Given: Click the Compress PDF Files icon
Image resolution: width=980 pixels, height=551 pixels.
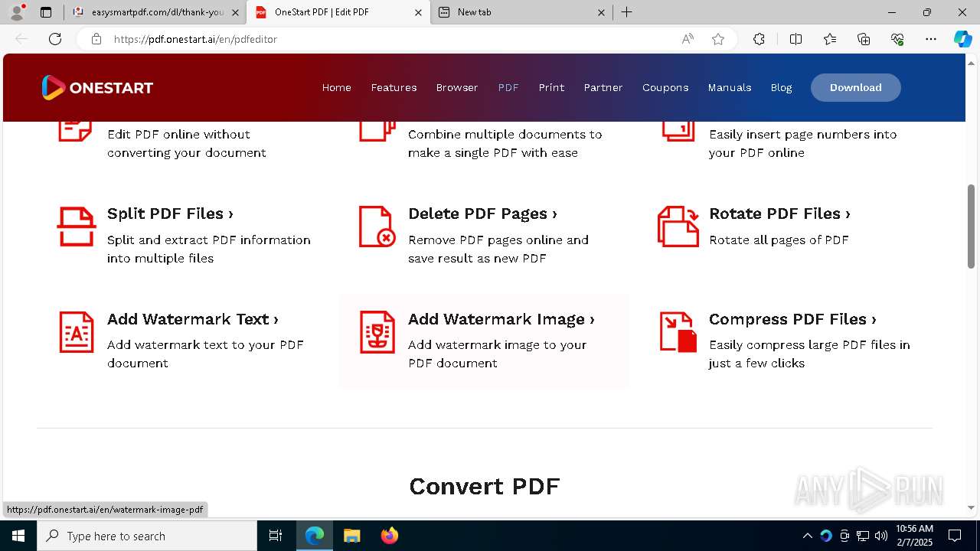Looking at the screenshot, I should [678, 332].
